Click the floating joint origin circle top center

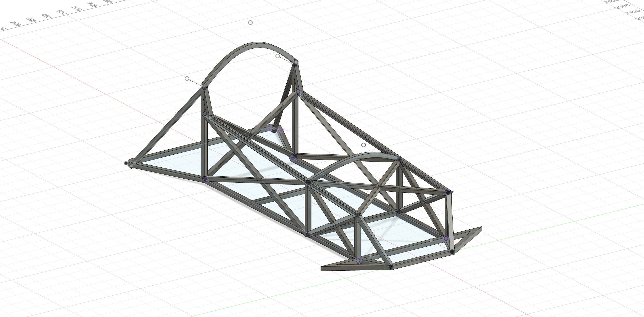250,23
